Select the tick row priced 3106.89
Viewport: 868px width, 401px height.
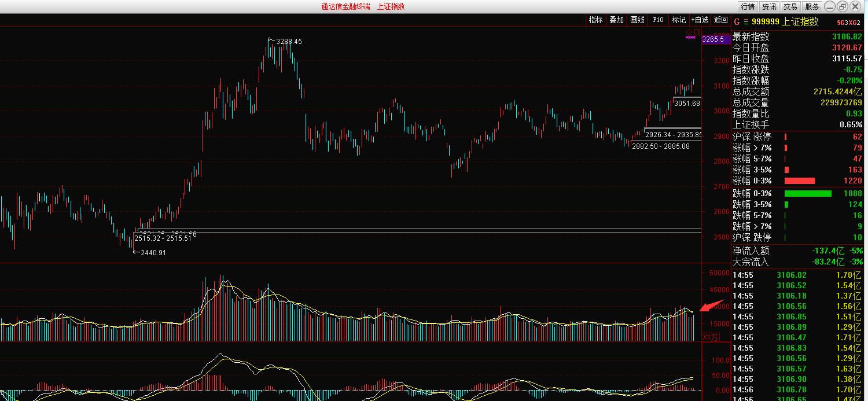click(799, 327)
